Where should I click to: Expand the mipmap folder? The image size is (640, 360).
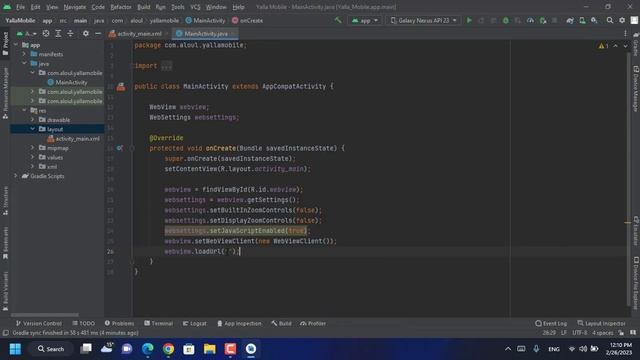(x=33, y=148)
